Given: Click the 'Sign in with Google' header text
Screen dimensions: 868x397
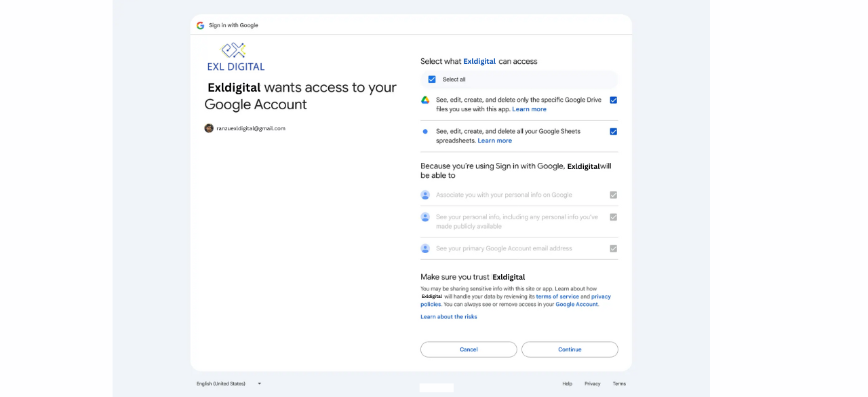Looking at the screenshot, I should (x=233, y=25).
